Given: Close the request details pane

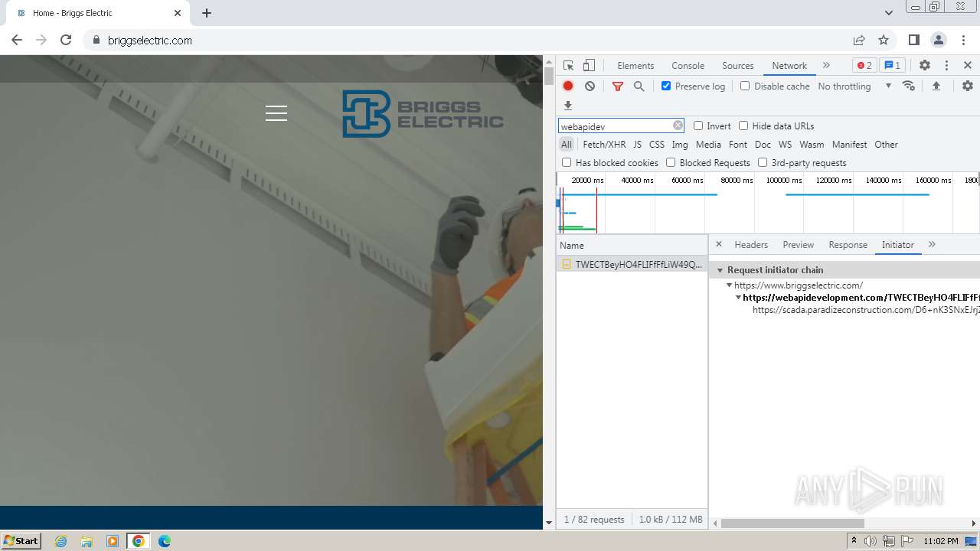Looking at the screenshot, I should (718, 244).
